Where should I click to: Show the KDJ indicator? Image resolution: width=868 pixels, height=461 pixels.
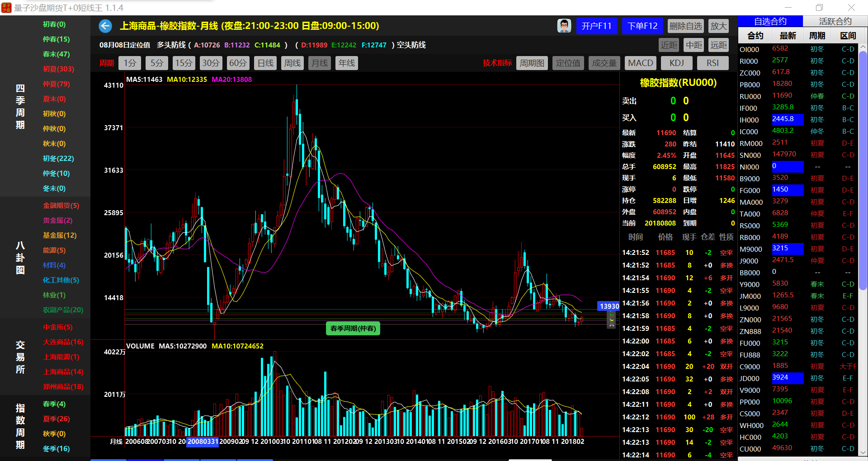point(677,63)
